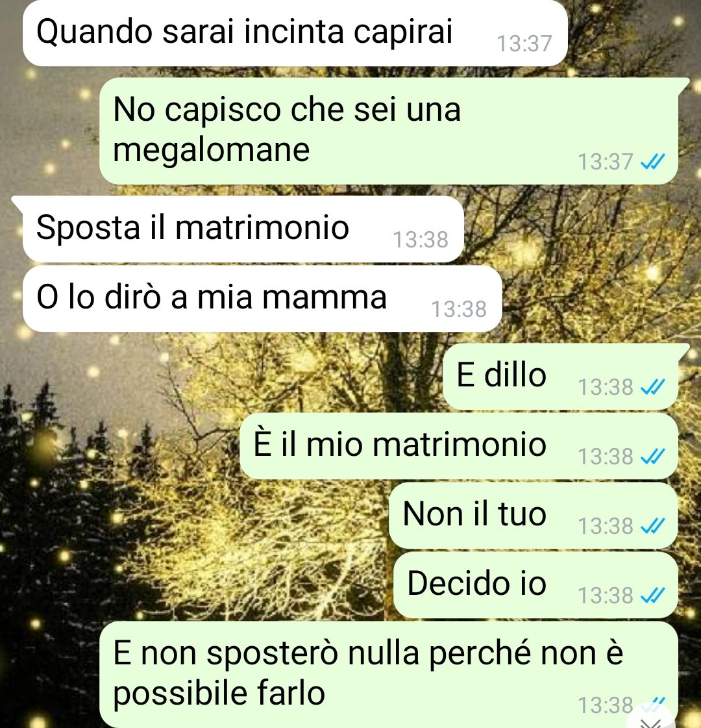Select the 'E non sposterò nulla' message
Image resolution: width=701 pixels, height=728 pixels.
389,675
